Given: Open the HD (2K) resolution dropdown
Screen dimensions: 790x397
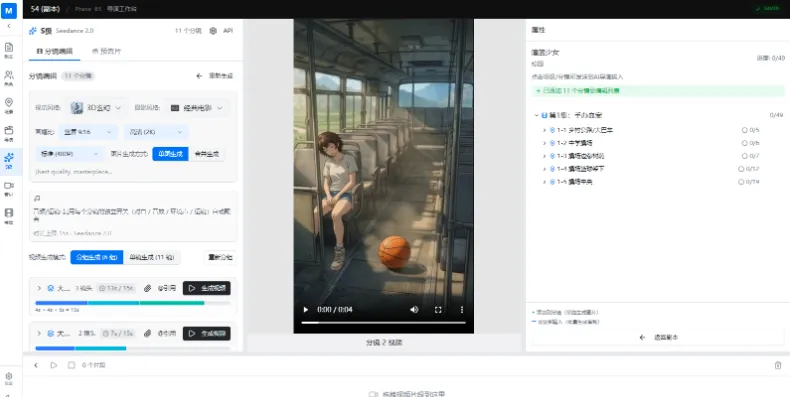Looking at the screenshot, I should [156, 132].
